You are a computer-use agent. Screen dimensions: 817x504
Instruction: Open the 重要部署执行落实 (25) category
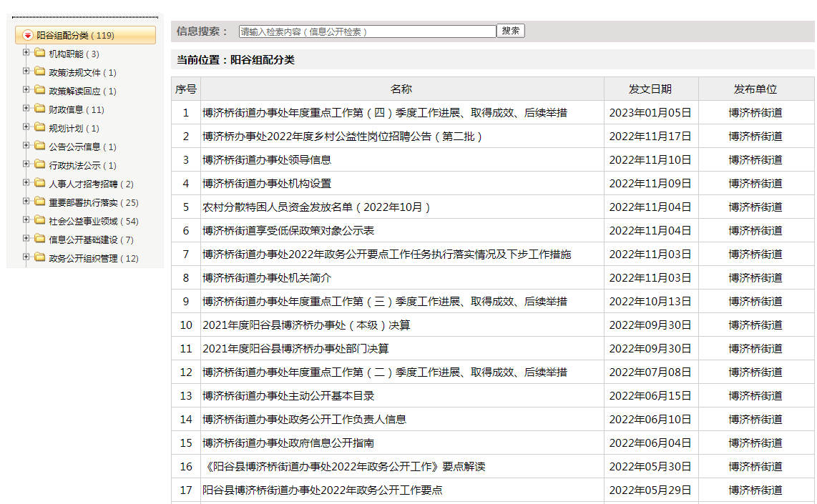point(93,203)
